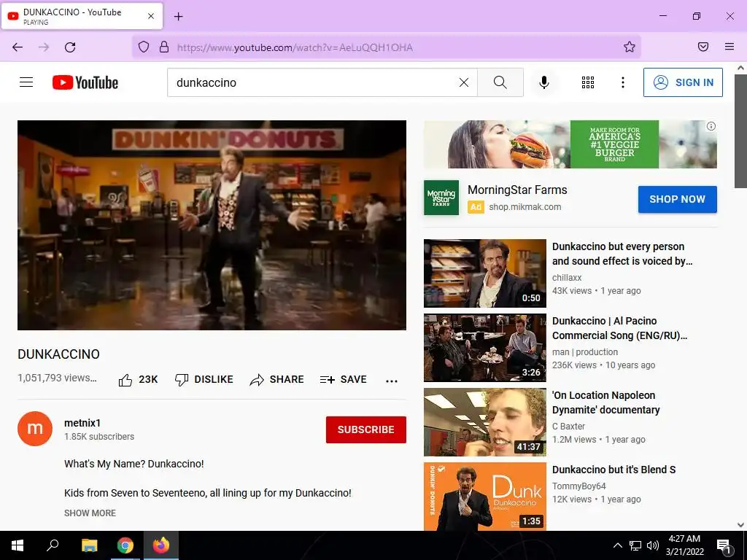This screenshot has width=747, height=560.
Task: Save video to a playlist
Action: [344, 379]
